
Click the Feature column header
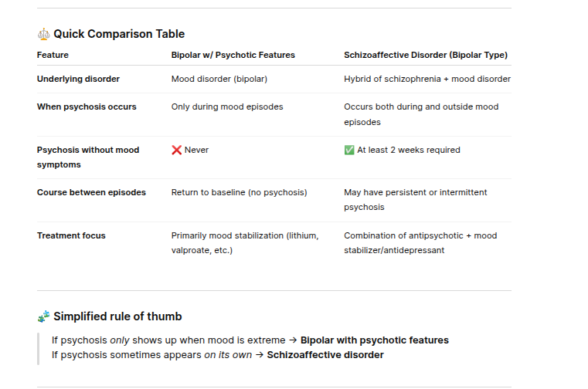(53, 55)
